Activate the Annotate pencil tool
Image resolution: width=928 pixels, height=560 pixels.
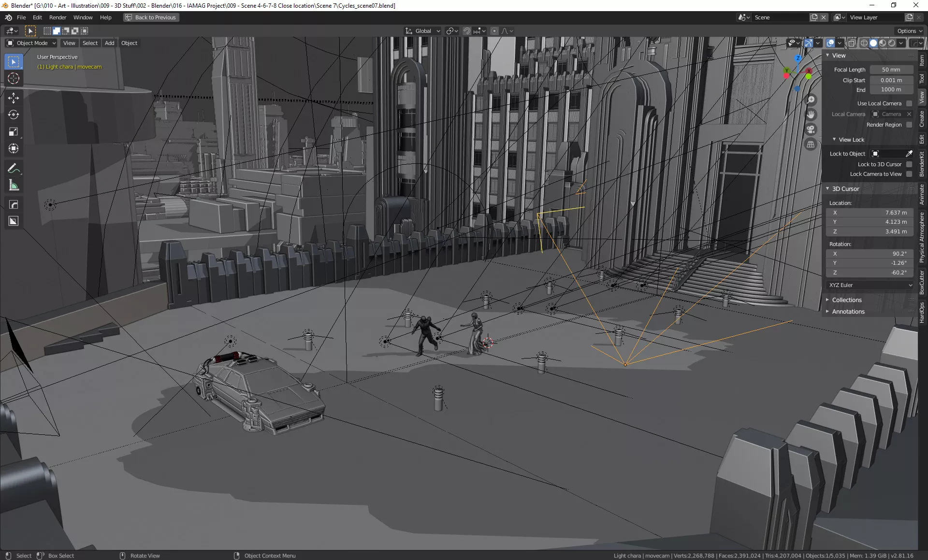[x=14, y=168]
